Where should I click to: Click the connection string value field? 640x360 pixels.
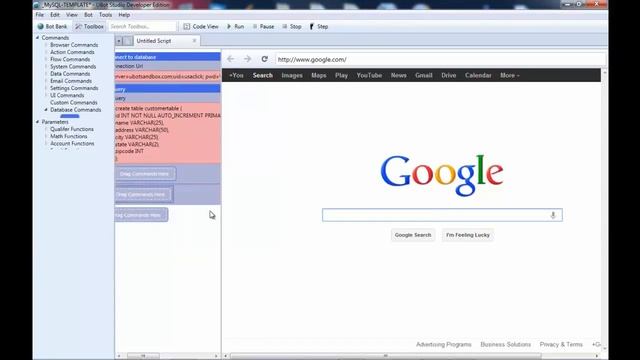[x=168, y=76]
